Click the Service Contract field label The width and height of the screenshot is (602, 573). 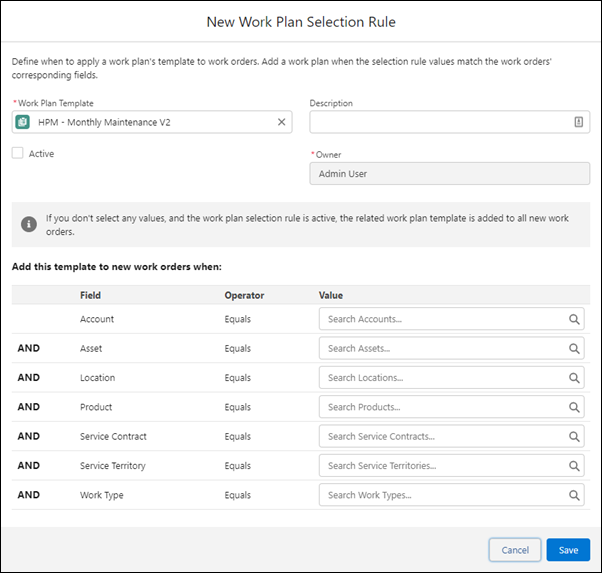point(113,437)
